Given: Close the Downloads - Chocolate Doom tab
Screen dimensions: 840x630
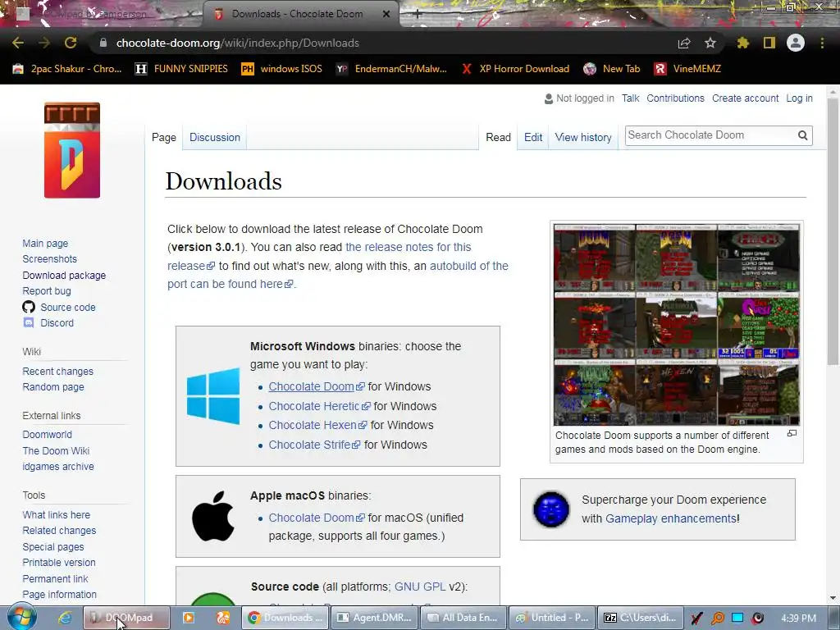Looking at the screenshot, I should pyautogui.click(x=386, y=14).
